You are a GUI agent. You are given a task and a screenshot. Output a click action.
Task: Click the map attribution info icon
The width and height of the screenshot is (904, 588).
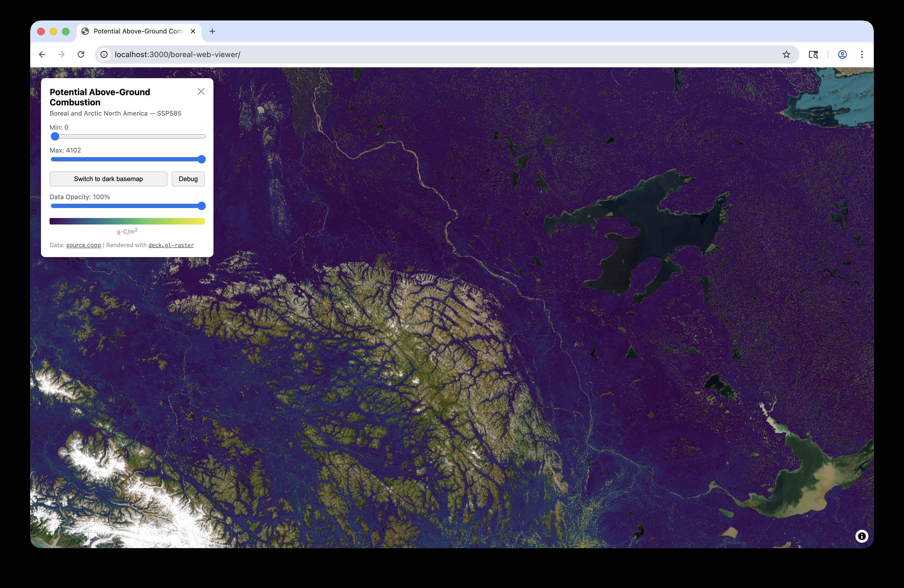(x=861, y=536)
